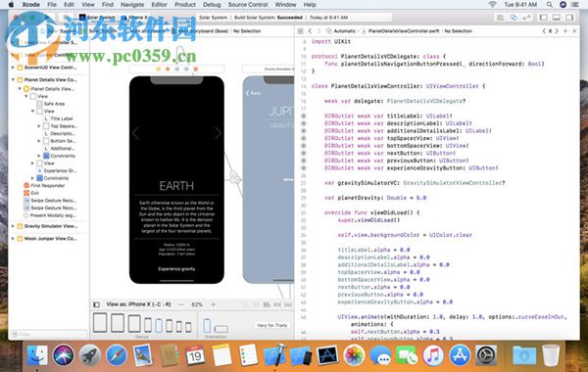Select Title Label in outline
Image resolution: width=588 pixels, height=372 pixels.
click(62, 118)
